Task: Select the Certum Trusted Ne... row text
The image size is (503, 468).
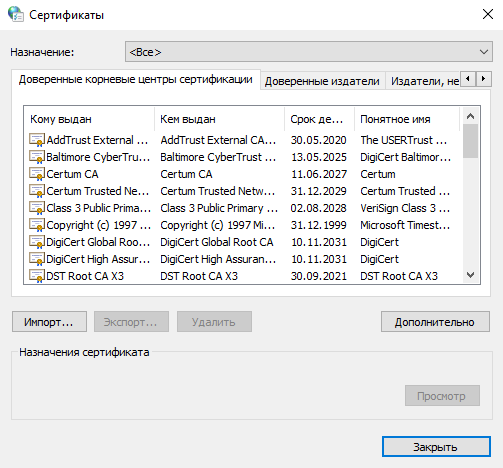Action: point(98,191)
